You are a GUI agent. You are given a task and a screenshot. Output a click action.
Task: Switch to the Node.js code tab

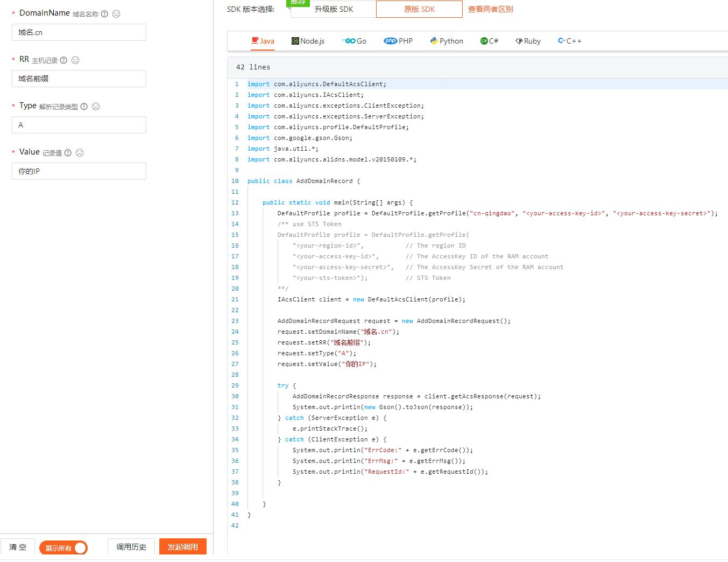point(308,41)
